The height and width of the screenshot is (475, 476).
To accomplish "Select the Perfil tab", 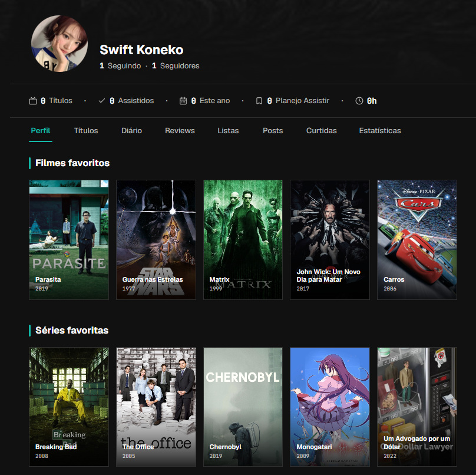I will pos(41,131).
